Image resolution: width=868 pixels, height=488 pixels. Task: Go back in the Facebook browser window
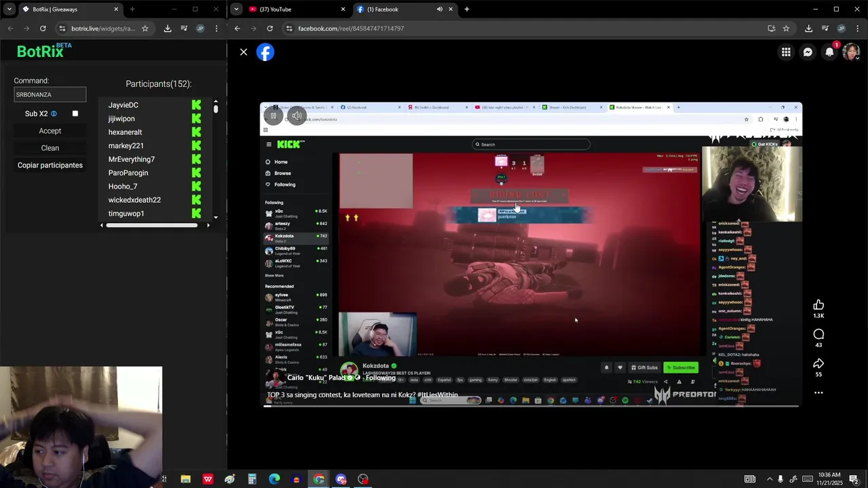[237, 28]
